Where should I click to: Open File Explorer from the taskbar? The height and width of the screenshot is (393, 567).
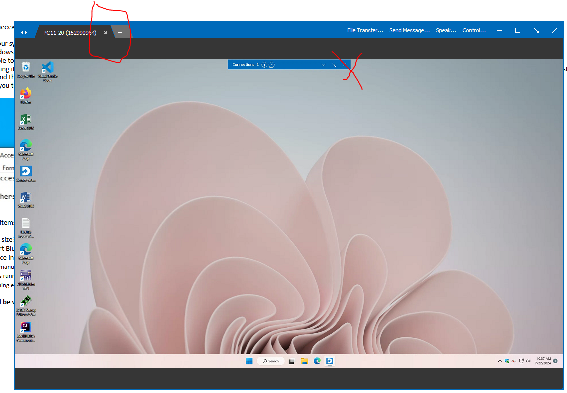point(304,361)
